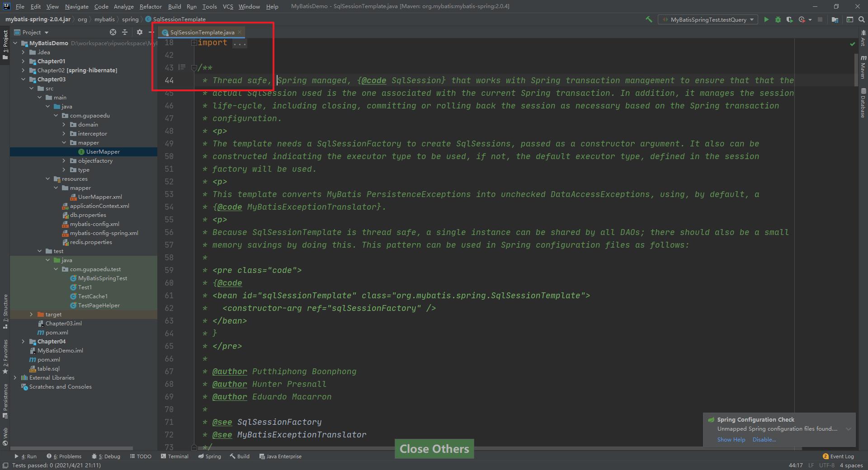Image resolution: width=868 pixels, height=470 pixels.
Task: Expand the .idea folder
Action: 23,52
